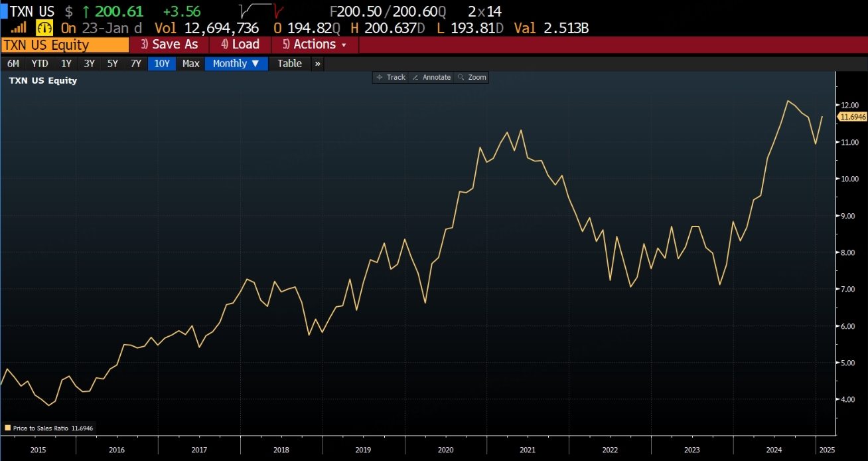Viewport: 868px width, 461px height.
Task: Click the TXN US Equity security input field
Action: [x=65, y=45]
